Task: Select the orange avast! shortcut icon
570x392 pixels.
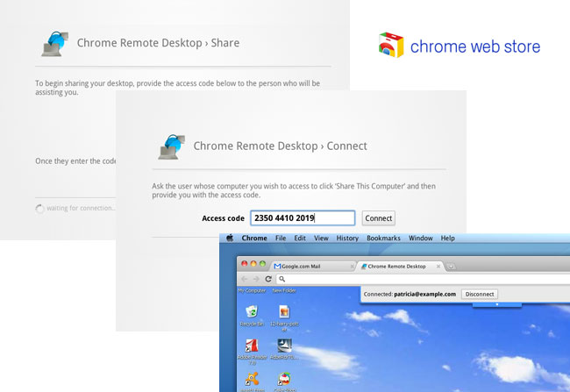Action: [252, 379]
